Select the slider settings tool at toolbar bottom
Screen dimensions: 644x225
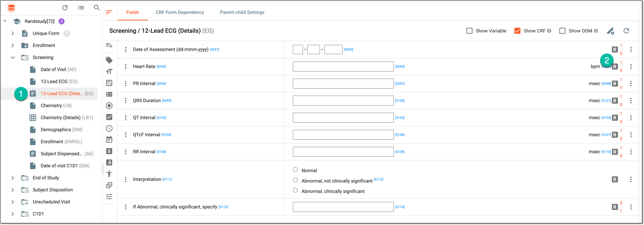pos(109,197)
